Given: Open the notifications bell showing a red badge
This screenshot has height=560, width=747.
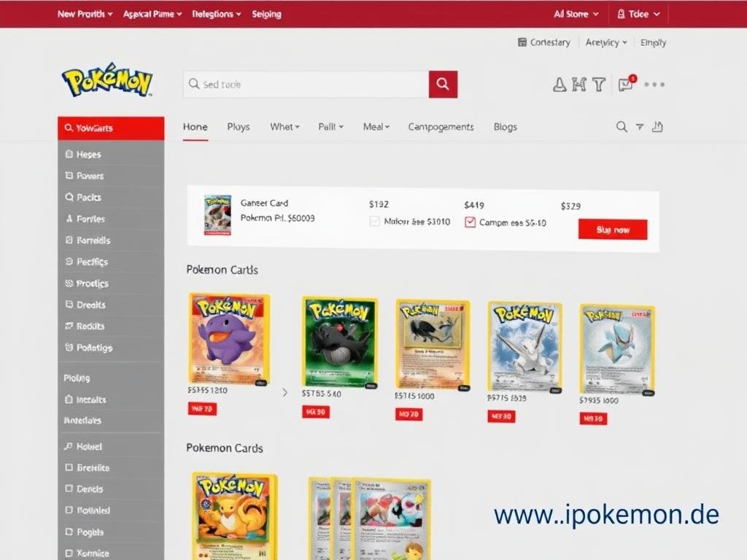Looking at the screenshot, I should pyautogui.click(x=626, y=85).
